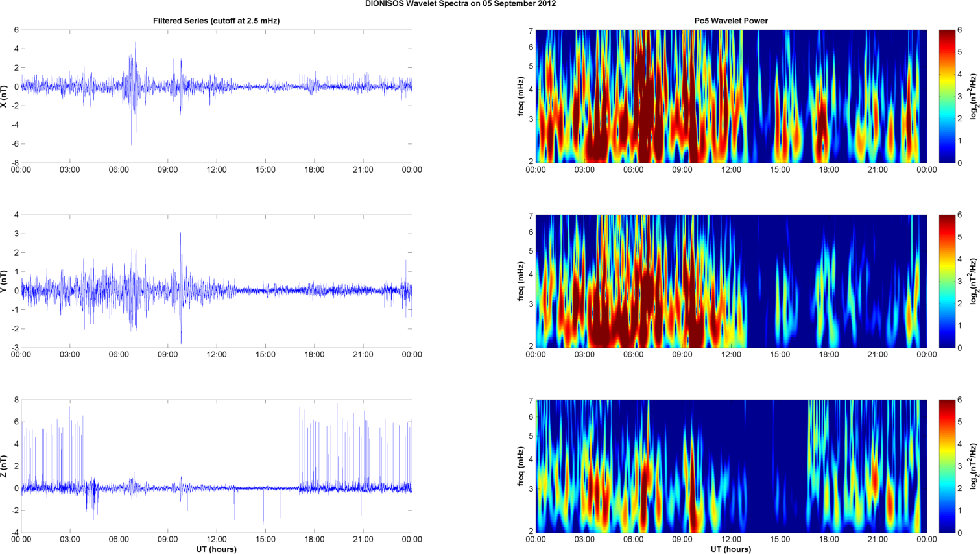Viewport: 980px width, 554px height.
Task: Click the 8 tick on the Z (nT) axis
Action: 16,400
